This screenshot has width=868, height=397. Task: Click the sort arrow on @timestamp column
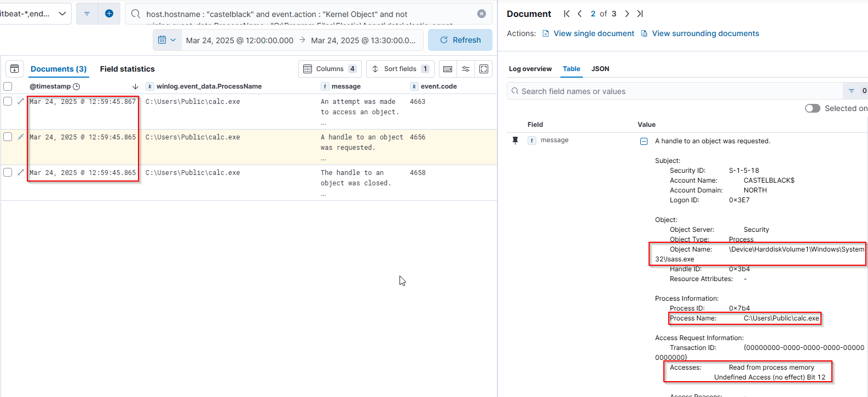[135, 86]
